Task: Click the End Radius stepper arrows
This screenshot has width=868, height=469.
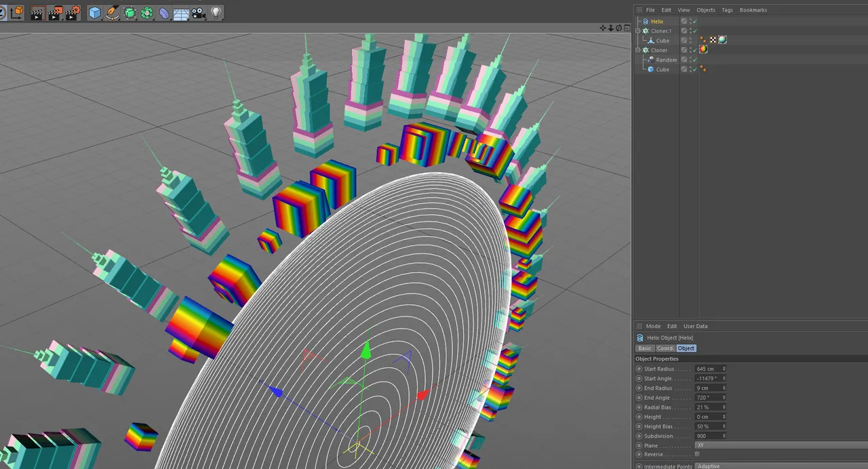Action: (x=724, y=388)
